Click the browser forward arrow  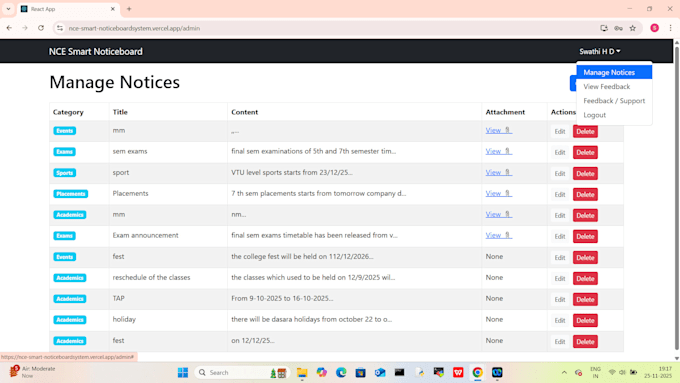[x=25, y=28]
